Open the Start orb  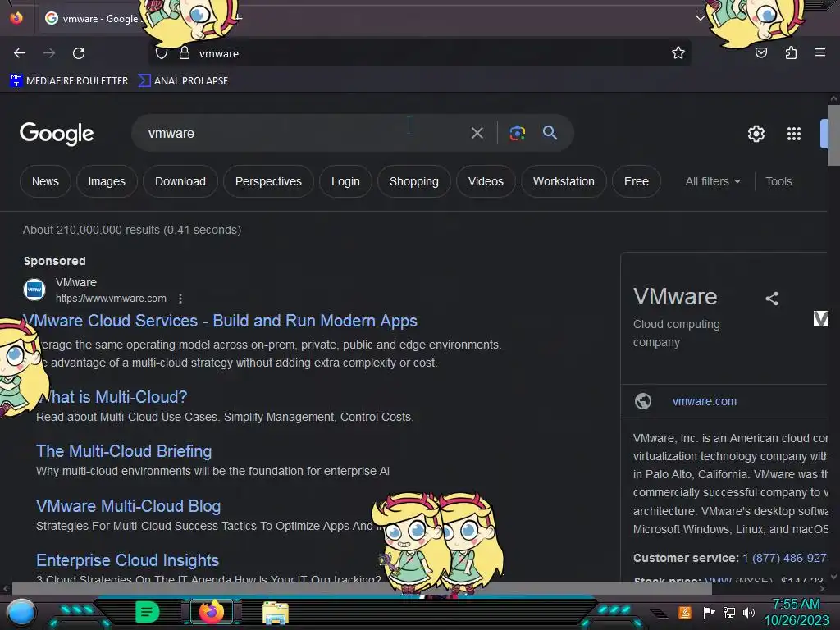pos(21,612)
